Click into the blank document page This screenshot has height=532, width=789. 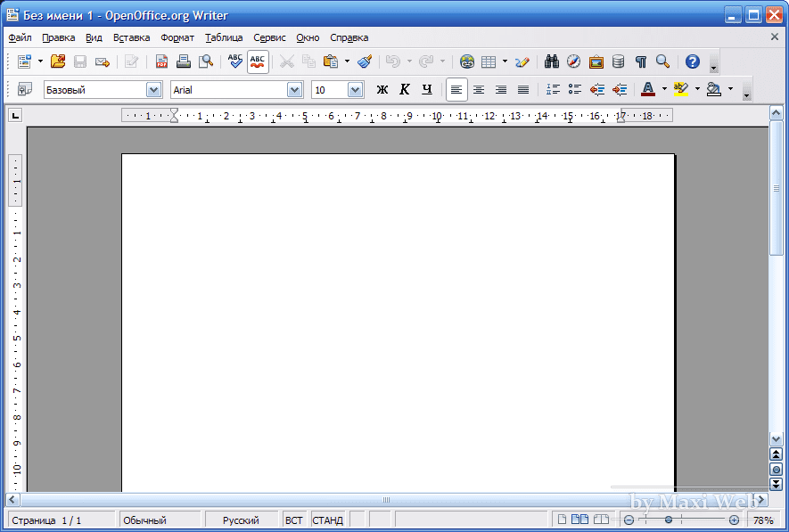tap(398, 321)
